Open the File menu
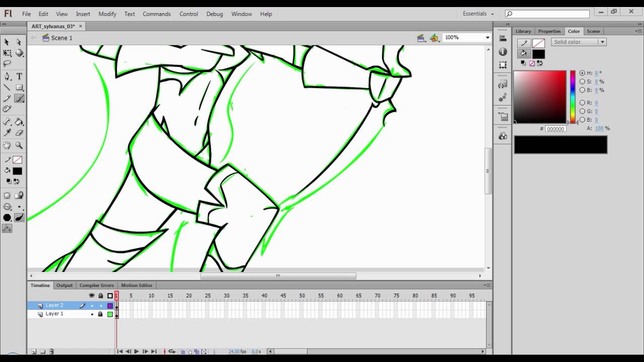The image size is (644, 362). [26, 14]
